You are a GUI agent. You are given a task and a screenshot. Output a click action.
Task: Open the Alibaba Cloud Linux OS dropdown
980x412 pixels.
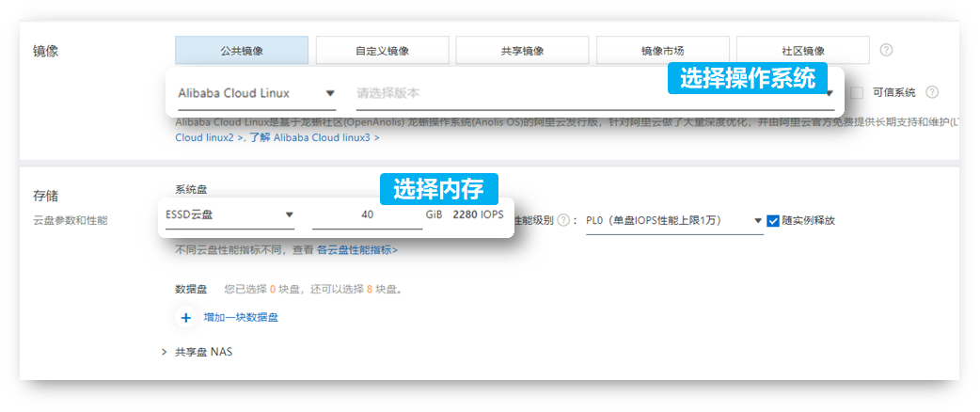pos(257,94)
